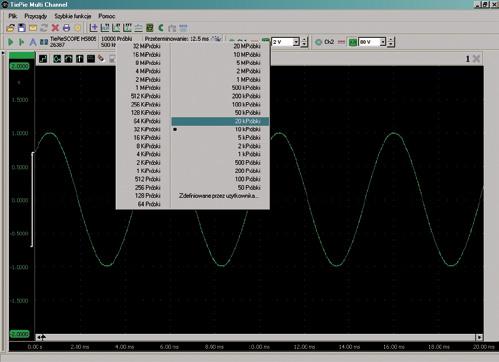
Task: Click the graph-tool step waveform icon
Action: 43,59
